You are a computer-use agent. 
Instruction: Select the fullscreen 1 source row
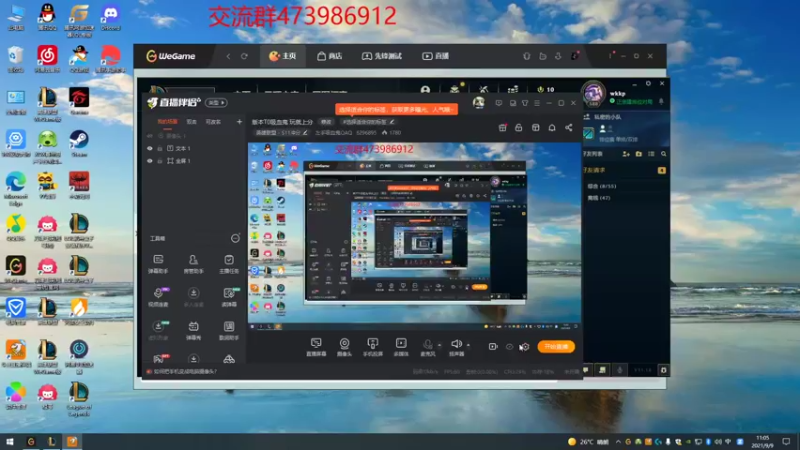click(x=194, y=161)
